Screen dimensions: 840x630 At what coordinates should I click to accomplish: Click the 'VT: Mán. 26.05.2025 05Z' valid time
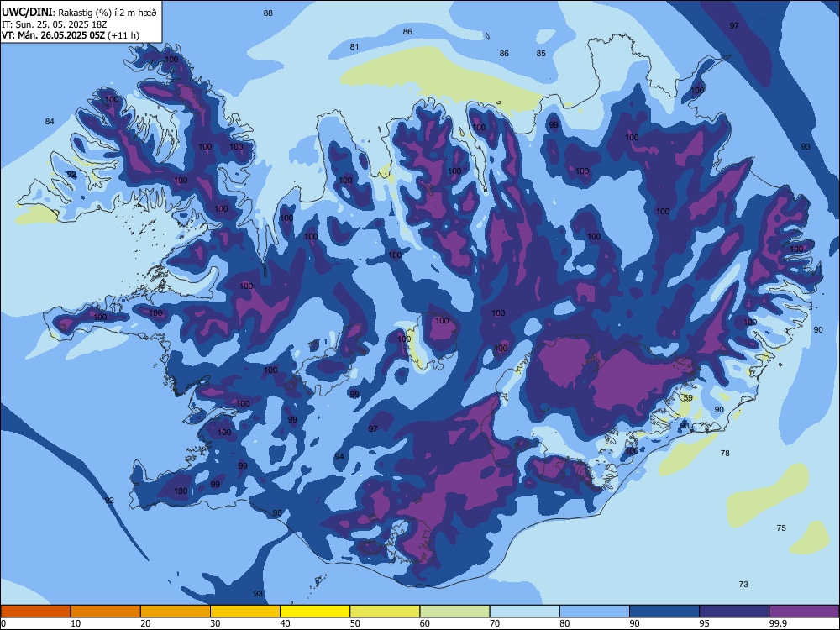54,35
